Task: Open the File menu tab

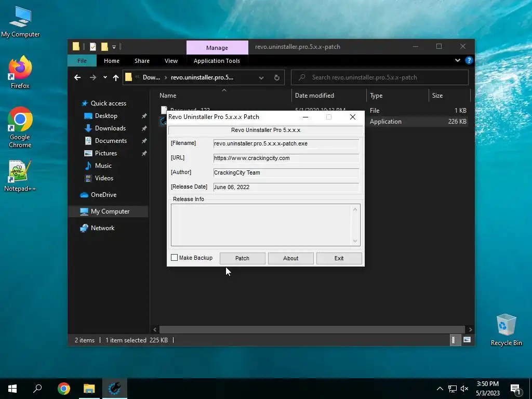Action: 82,61
